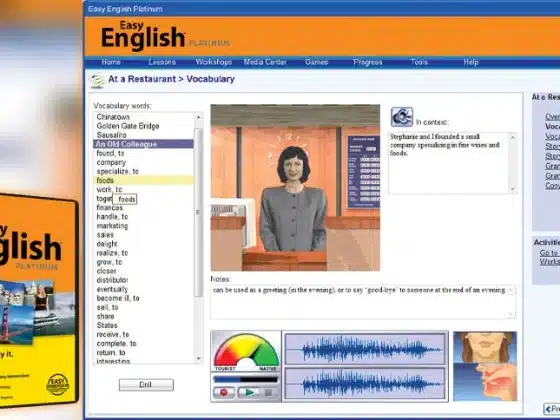
Task: Open the Help menu
Action: click(471, 62)
